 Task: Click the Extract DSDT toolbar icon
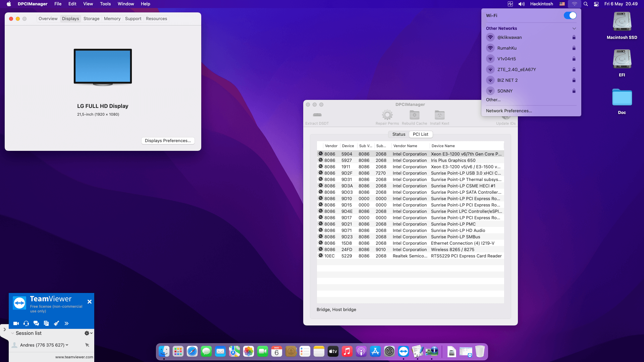(317, 115)
